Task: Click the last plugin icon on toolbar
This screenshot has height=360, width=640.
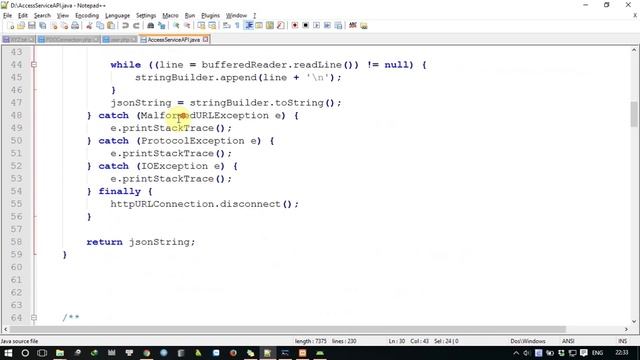Action: click(x=364, y=26)
